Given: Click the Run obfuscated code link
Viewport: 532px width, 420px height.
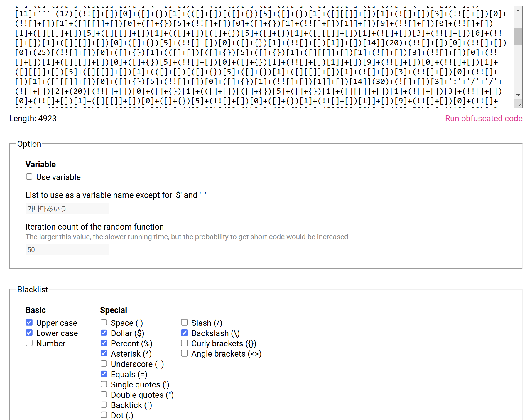Looking at the screenshot, I should pos(484,118).
